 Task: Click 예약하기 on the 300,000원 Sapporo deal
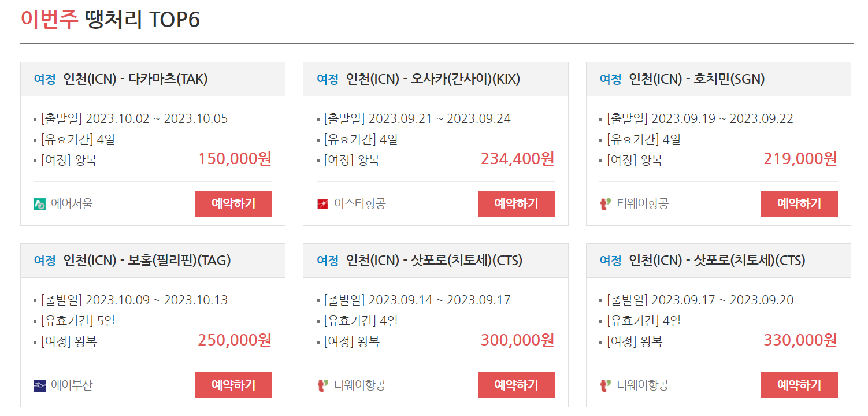pyautogui.click(x=516, y=385)
